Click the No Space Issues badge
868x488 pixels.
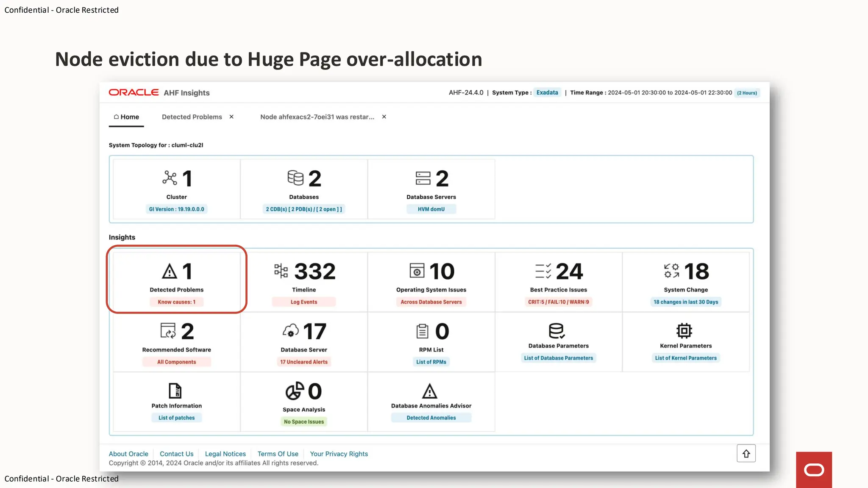click(304, 422)
